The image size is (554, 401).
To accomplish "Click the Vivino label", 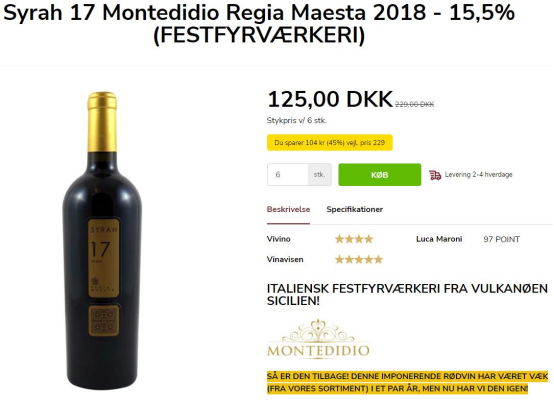I will tap(278, 239).
